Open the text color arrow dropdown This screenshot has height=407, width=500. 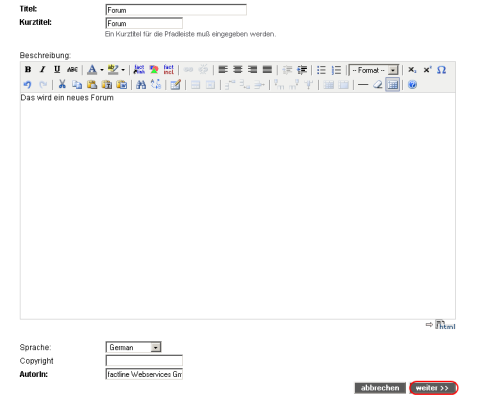coord(102,70)
